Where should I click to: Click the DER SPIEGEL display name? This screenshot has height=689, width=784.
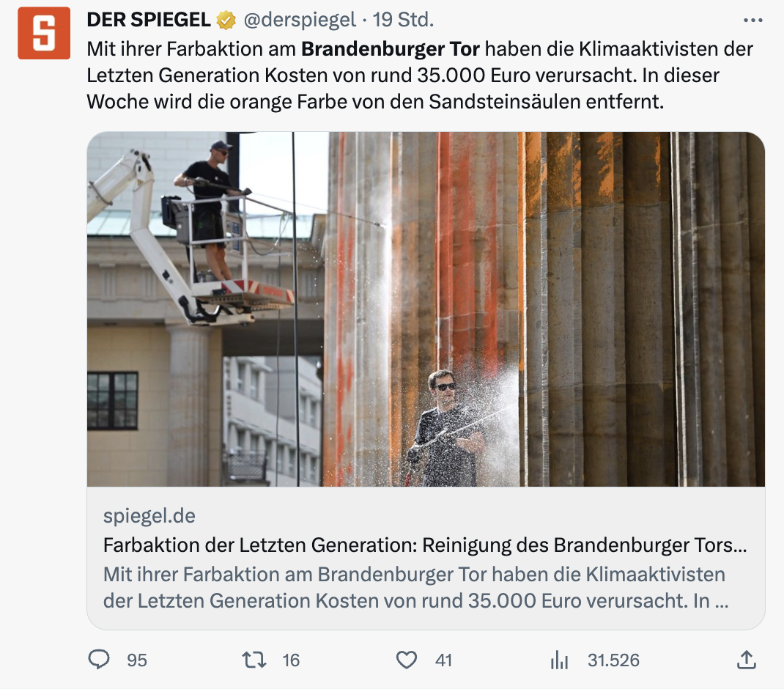149,20
